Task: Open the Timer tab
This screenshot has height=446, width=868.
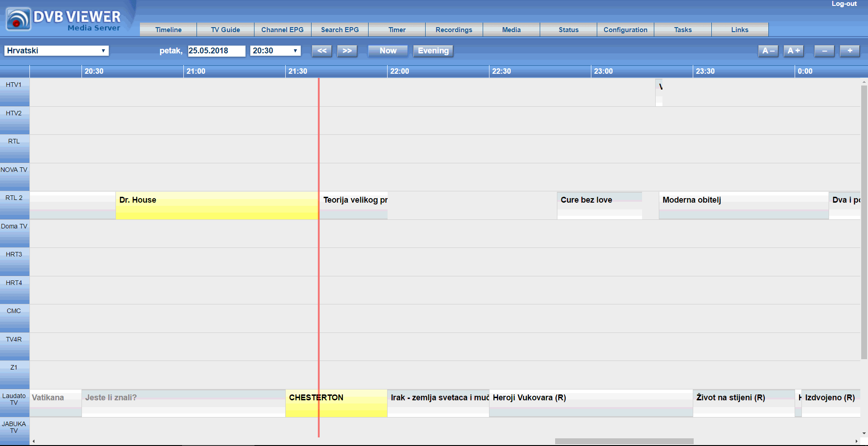Action: [397, 30]
